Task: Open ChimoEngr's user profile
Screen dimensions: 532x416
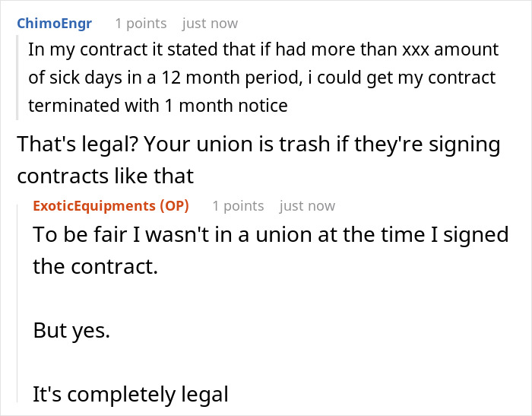Action: [x=54, y=24]
